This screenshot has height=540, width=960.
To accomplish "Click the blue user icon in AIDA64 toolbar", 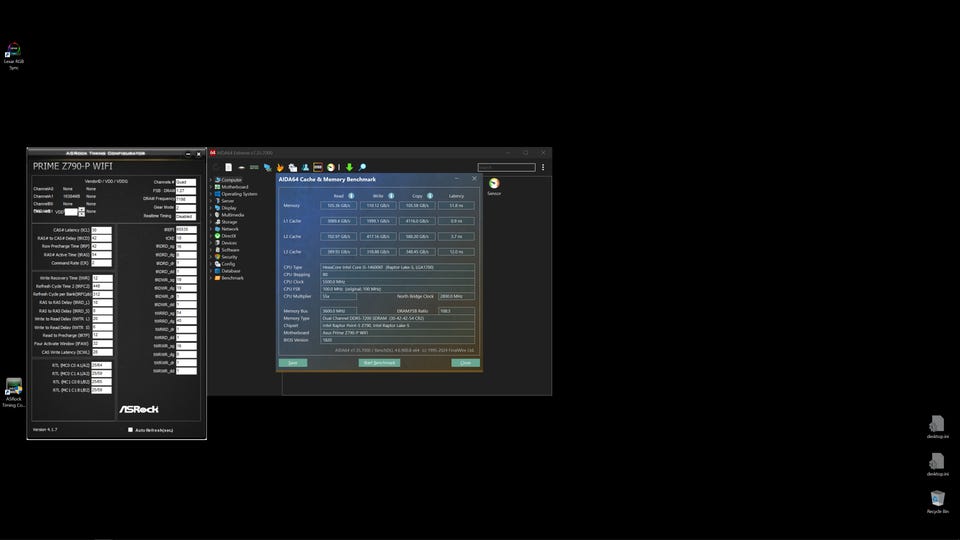I will coord(305,167).
